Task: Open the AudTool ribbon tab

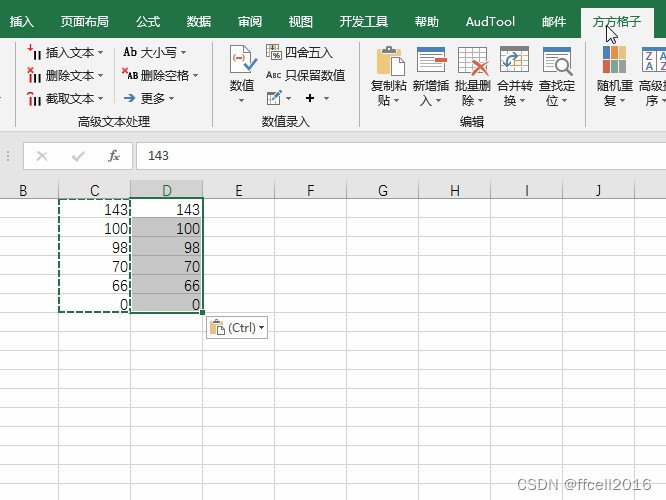Action: (490, 21)
